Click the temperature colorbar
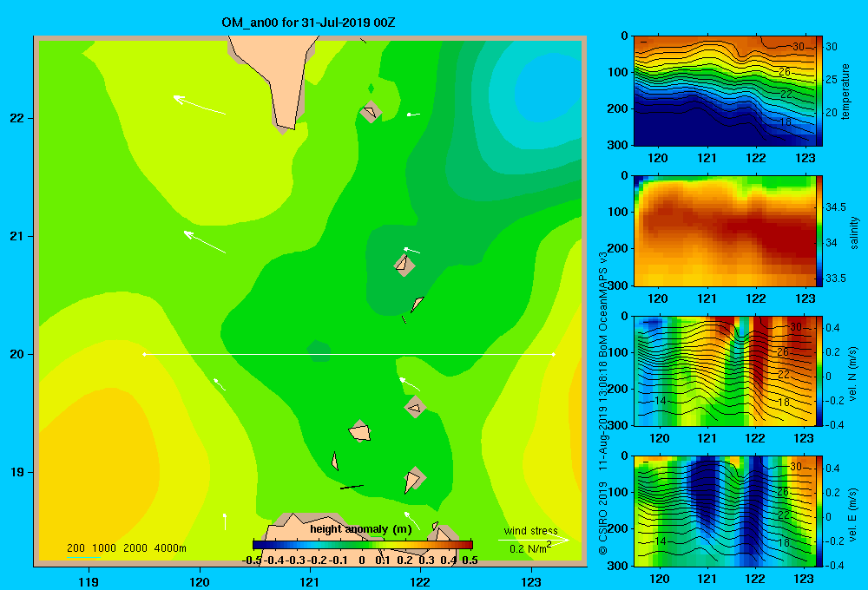This screenshot has height=590, width=868. coord(819,91)
